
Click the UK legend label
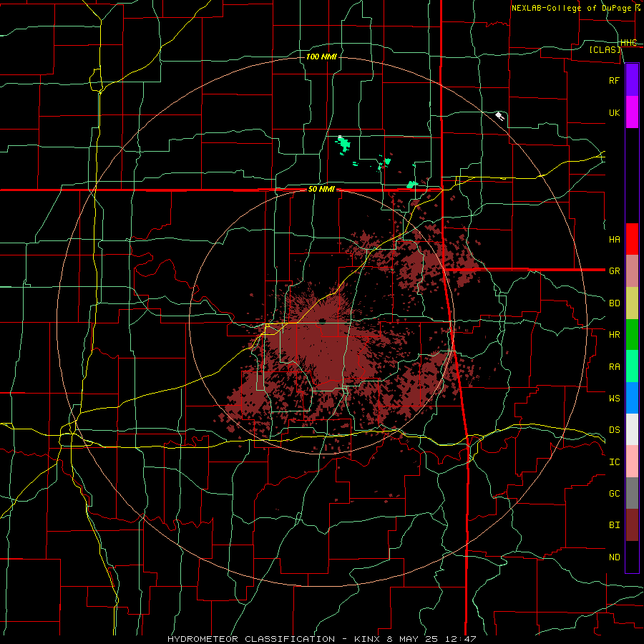click(615, 112)
